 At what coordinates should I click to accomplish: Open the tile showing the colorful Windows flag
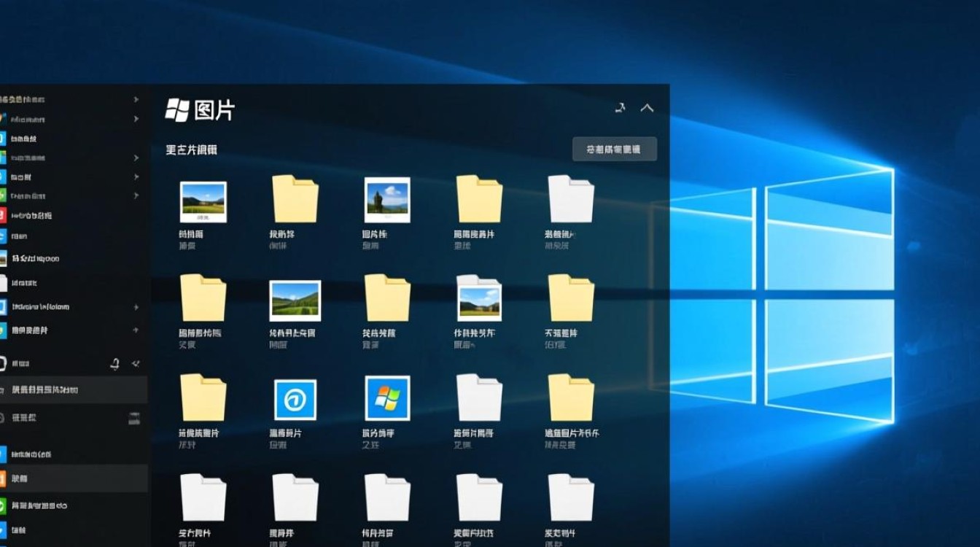[386, 399]
